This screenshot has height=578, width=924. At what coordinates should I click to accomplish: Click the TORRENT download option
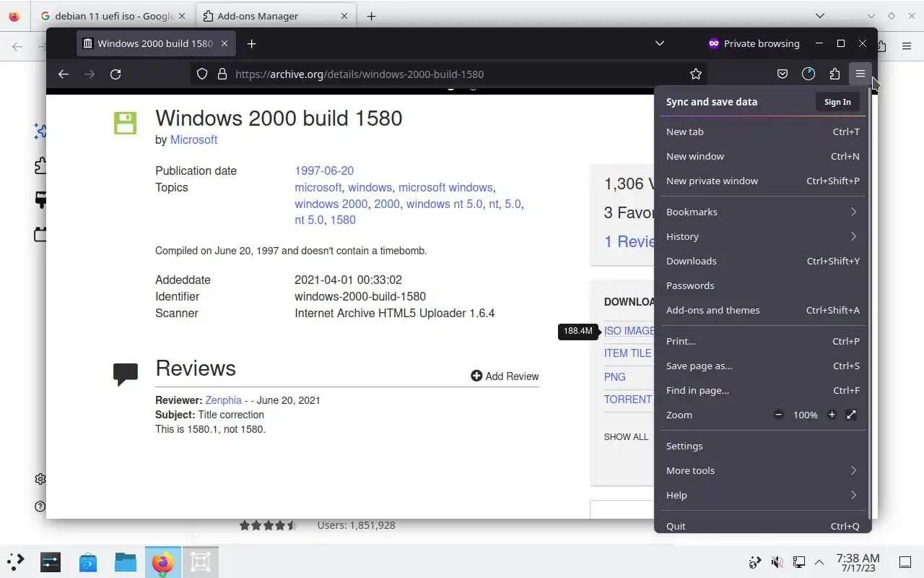click(628, 399)
